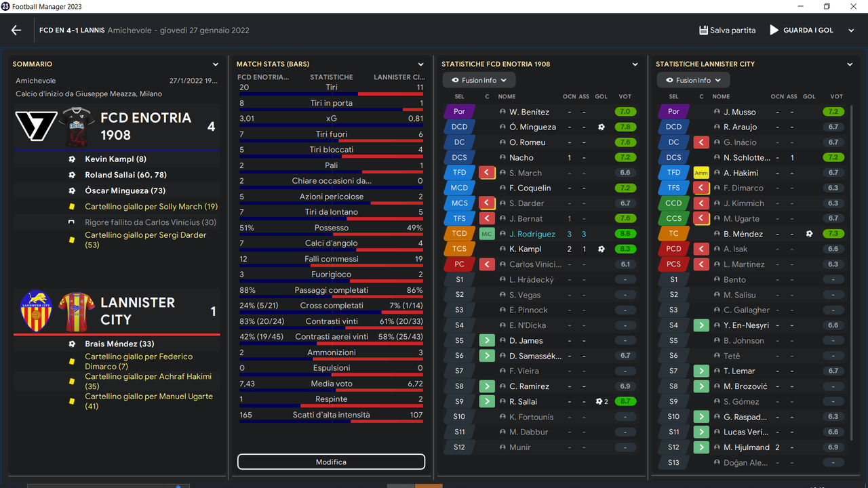The height and width of the screenshot is (488, 868).
Task: Click the Modifica button under match stats
Action: (331, 462)
